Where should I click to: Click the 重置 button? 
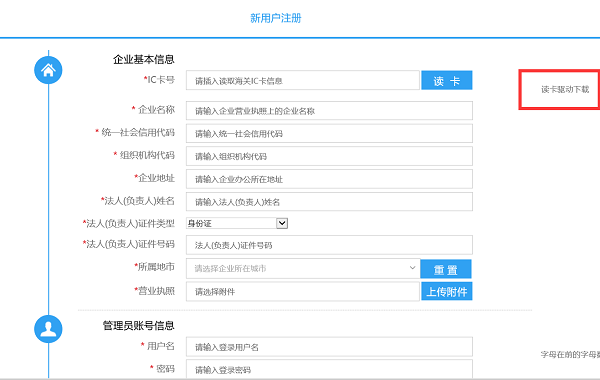tap(446, 269)
